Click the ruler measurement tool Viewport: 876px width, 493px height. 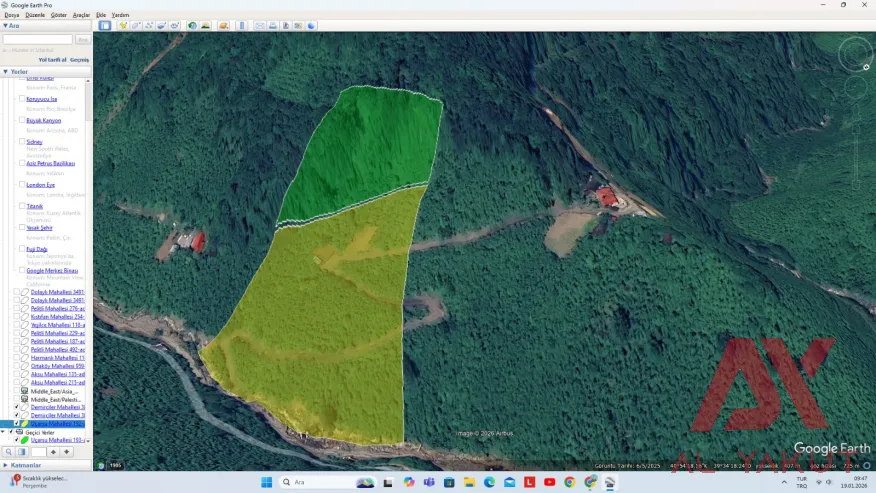click(241, 25)
